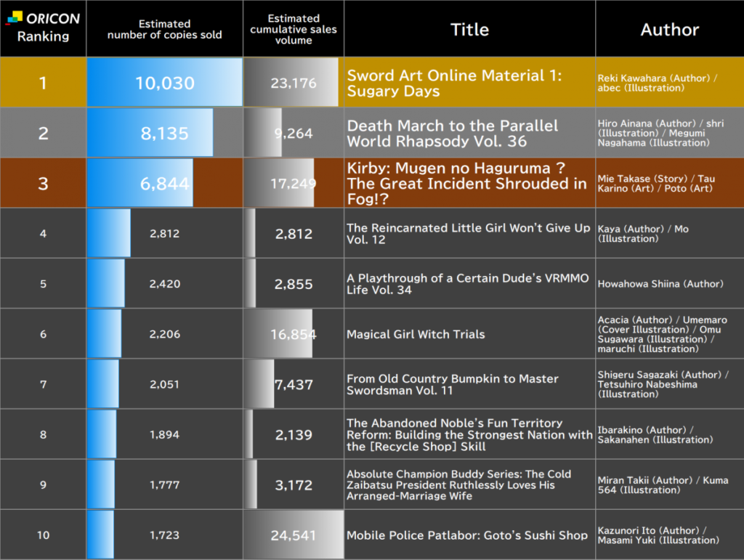
Task: Select 'The Abandoned Noble's Fun Territory Reform' title
Action: (469, 434)
